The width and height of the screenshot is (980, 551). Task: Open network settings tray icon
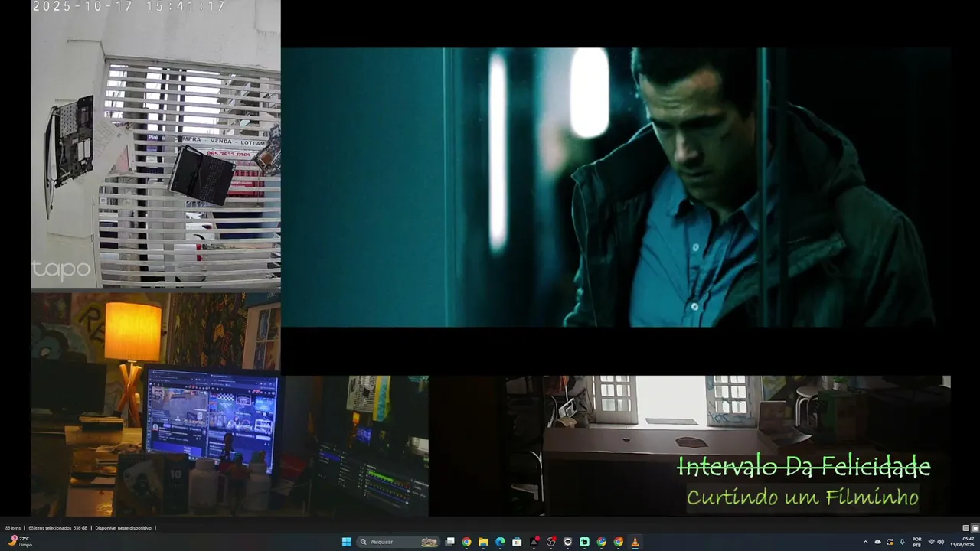(931, 542)
